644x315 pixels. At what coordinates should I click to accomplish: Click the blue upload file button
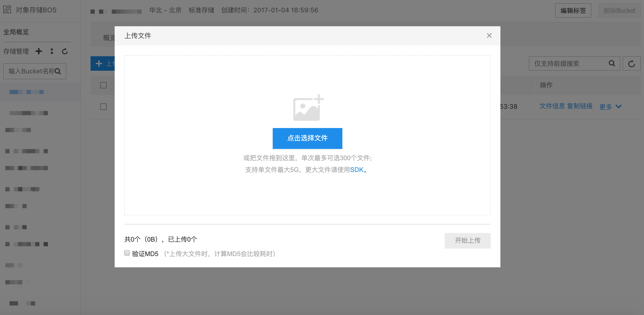pos(103,63)
